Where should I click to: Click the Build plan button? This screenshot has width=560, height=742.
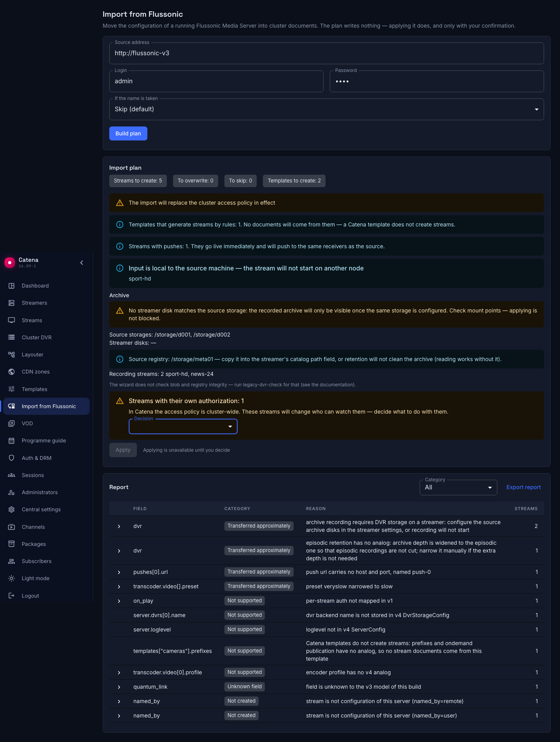coord(128,133)
